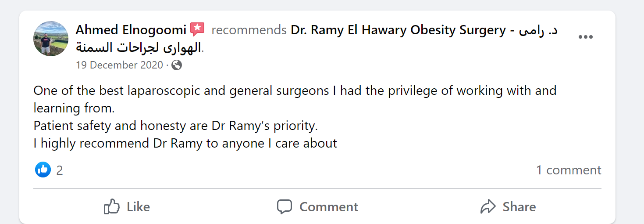Click the 19 December 2020 timestamp
Image resolution: width=644 pixels, height=224 pixels.
119,65
